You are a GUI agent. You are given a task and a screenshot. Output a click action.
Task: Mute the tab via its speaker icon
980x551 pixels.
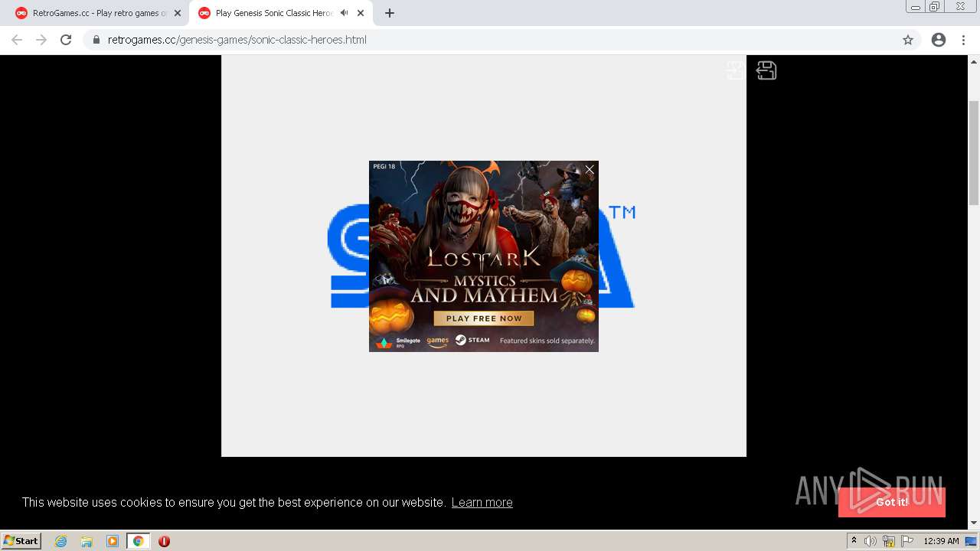point(344,13)
